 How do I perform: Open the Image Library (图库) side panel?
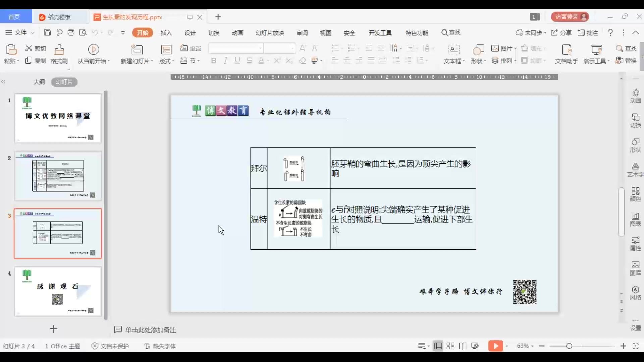[635, 268]
